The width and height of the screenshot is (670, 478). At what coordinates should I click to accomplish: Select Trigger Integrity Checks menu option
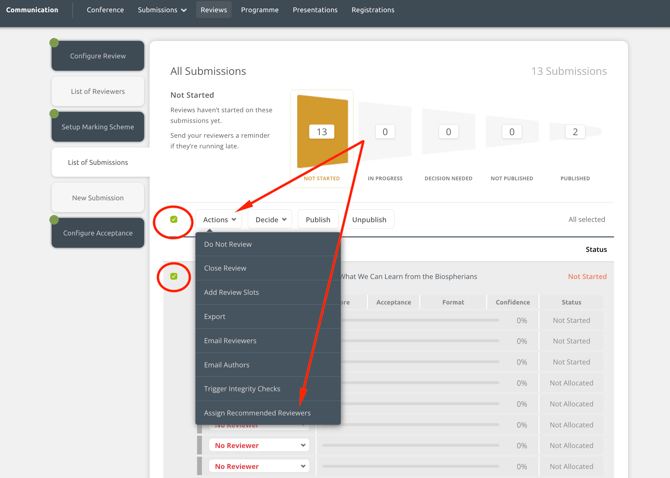[242, 389]
